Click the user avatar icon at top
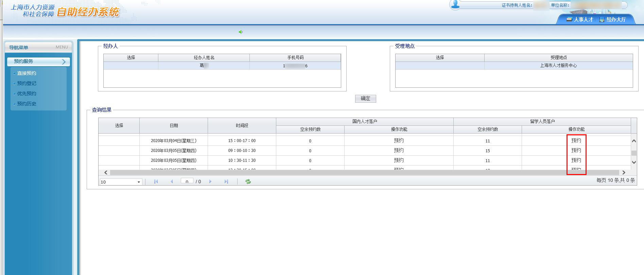This screenshot has width=644, height=275. pos(455,4)
